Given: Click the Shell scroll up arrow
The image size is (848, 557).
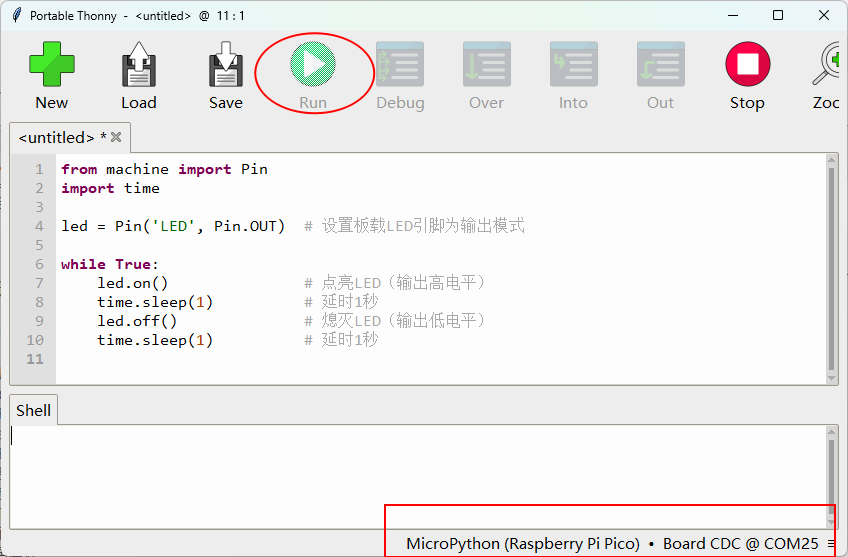Looking at the screenshot, I should click(x=832, y=432).
